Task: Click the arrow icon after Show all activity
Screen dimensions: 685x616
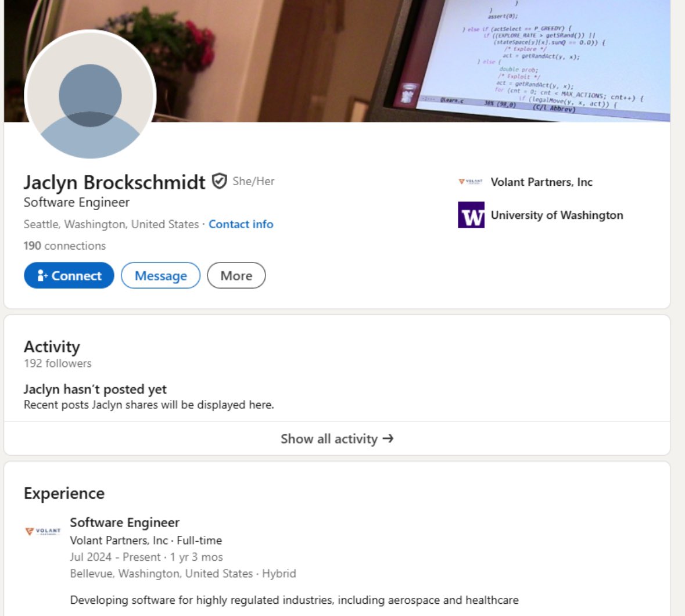Action: [x=388, y=438]
